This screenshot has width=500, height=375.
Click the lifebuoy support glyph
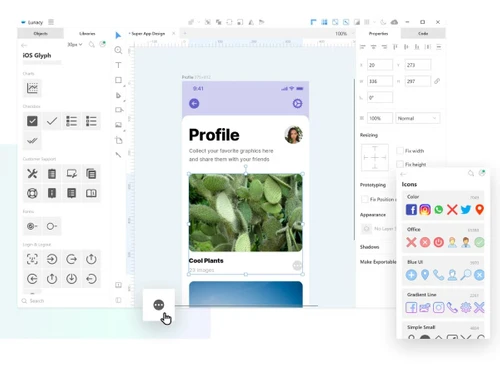coord(32,193)
